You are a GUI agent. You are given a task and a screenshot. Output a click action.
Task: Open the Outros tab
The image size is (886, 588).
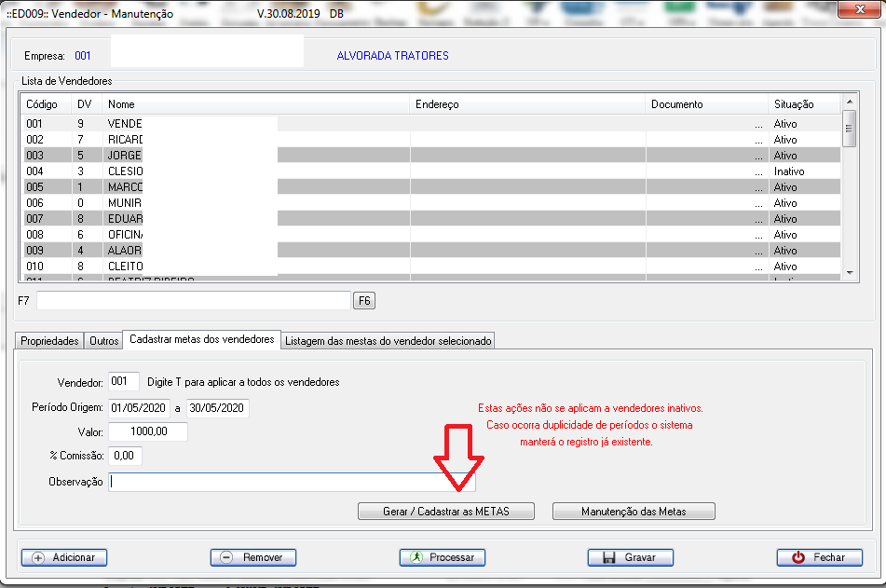pyautogui.click(x=103, y=341)
